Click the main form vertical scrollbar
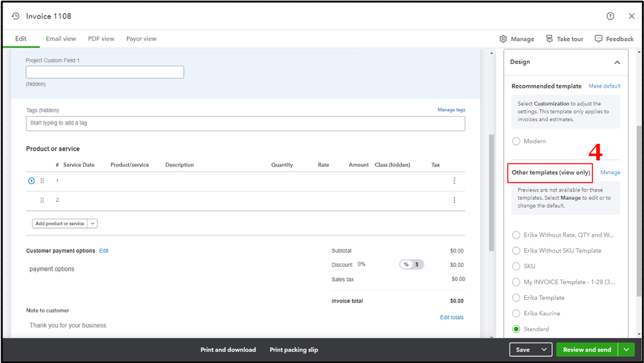 [x=492, y=193]
